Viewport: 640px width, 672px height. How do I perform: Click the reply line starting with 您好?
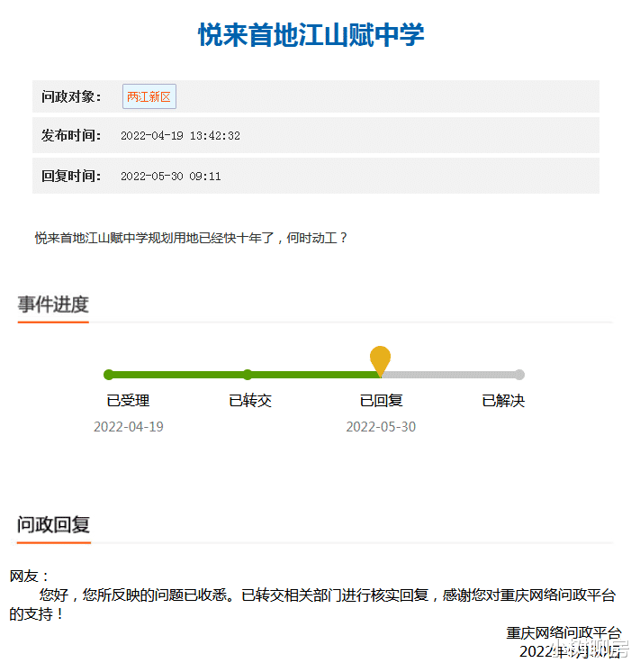click(x=328, y=595)
